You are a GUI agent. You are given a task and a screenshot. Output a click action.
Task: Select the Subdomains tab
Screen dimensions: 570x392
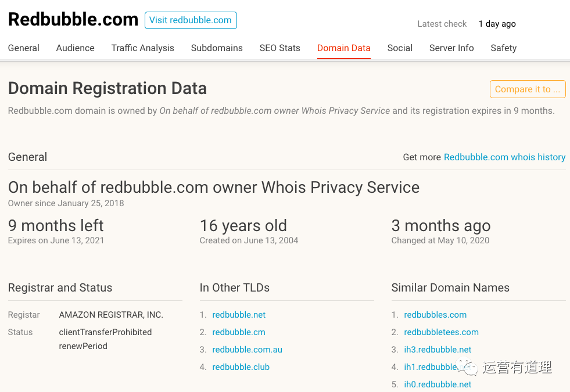click(x=217, y=48)
